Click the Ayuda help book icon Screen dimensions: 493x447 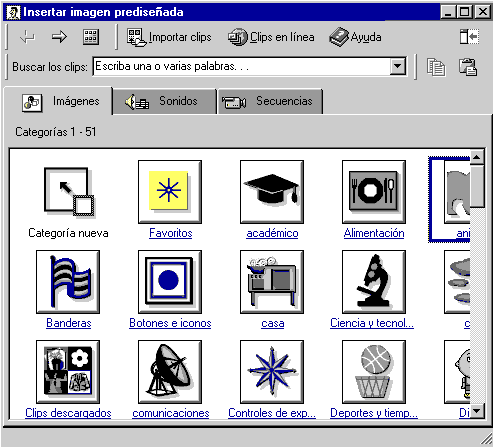pyautogui.click(x=339, y=37)
